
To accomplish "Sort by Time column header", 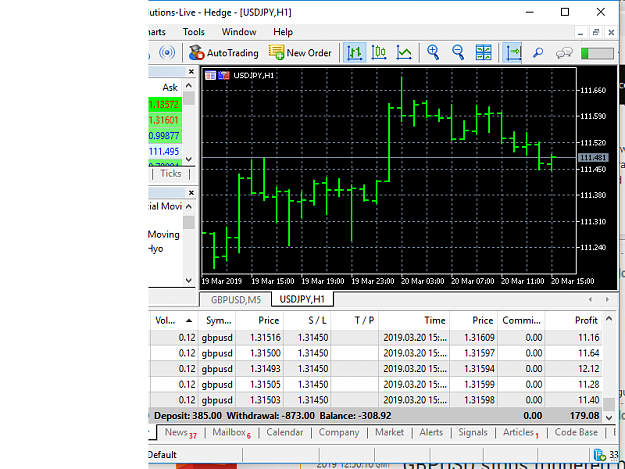I will click(415, 320).
